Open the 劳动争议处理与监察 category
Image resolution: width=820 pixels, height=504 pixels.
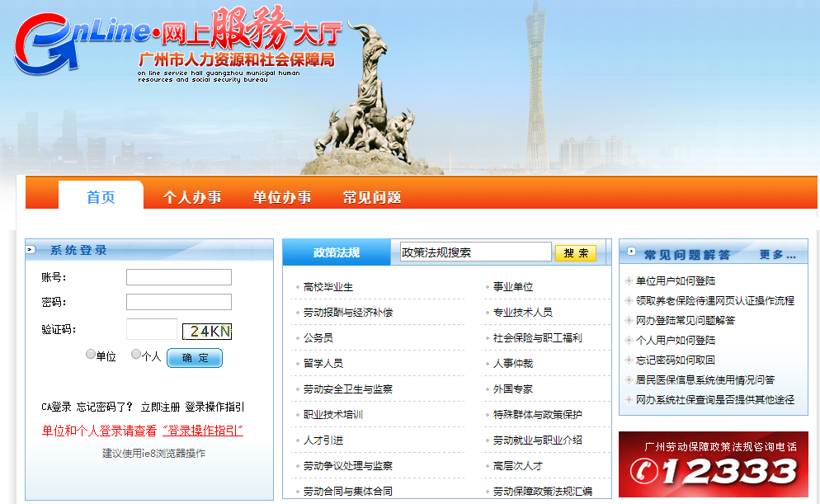348,466
